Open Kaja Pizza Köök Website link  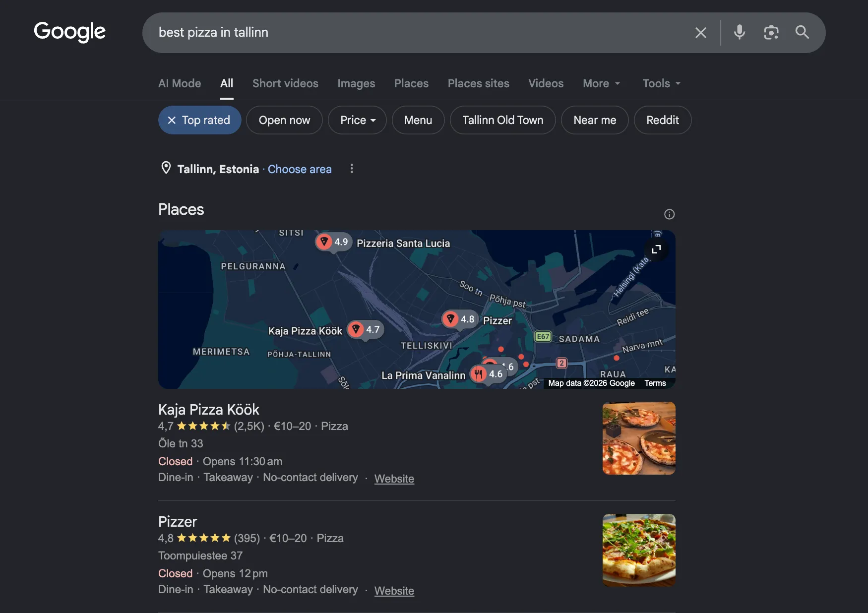[x=394, y=479]
